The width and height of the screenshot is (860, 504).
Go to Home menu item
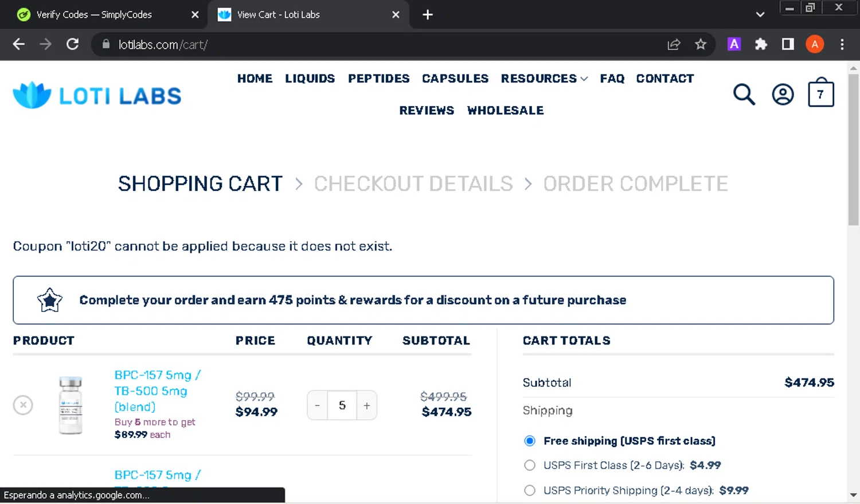pyautogui.click(x=255, y=79)
